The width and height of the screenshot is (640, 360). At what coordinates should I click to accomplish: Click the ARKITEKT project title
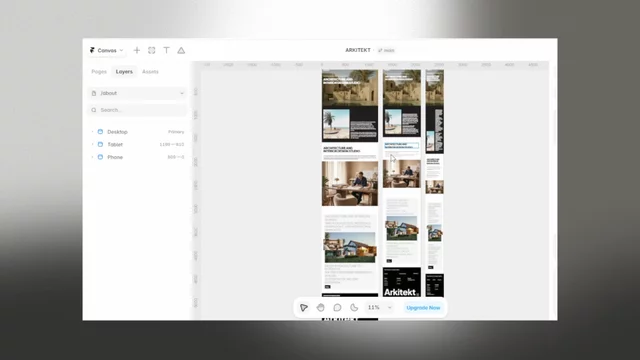pyautogui.click(x=358, y=50)
